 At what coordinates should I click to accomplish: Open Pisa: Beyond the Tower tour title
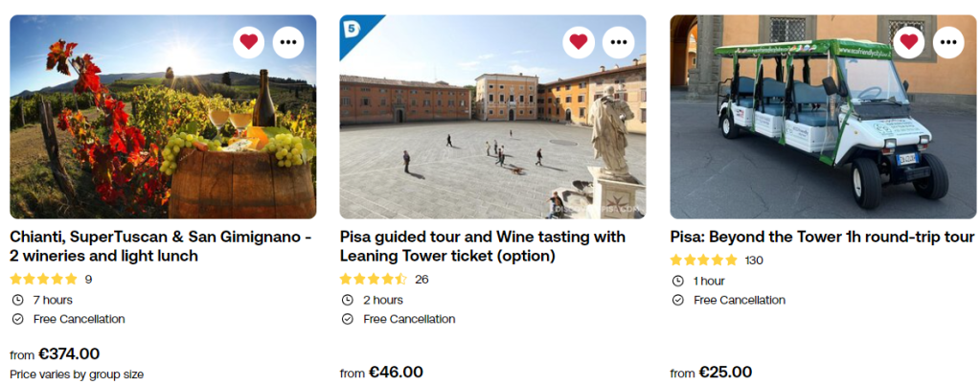[x=822, y=237]
